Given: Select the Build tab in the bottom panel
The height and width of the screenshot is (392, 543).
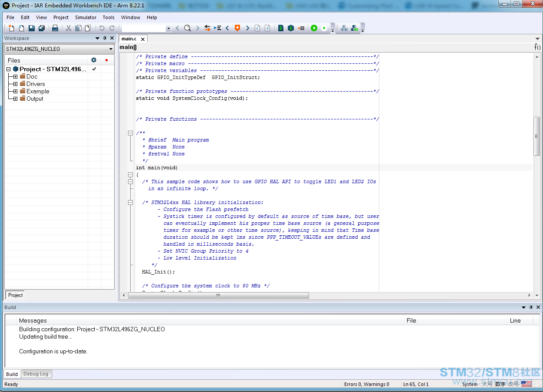Looking at the screenshot, I should coord(12,374).
